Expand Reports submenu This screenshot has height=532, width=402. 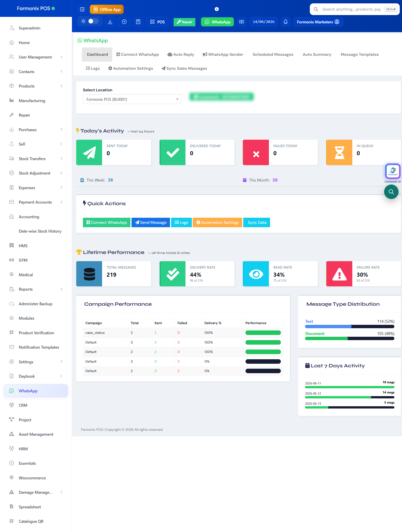[x=36, y=289]
